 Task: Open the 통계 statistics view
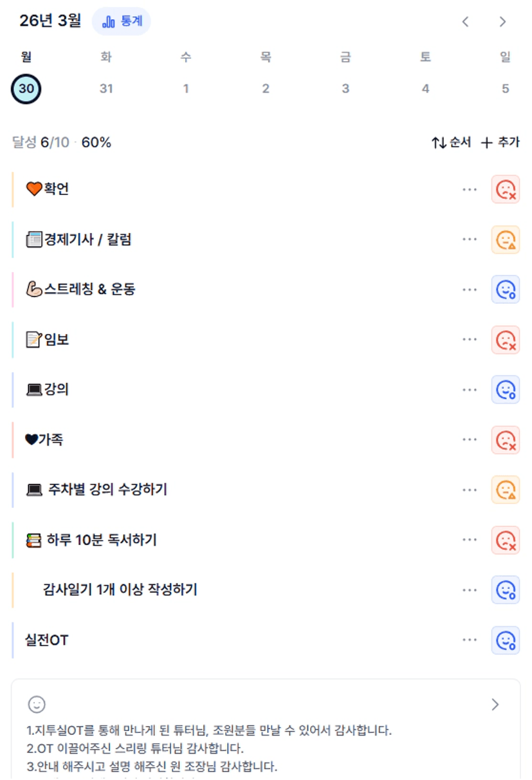[122, 22]
